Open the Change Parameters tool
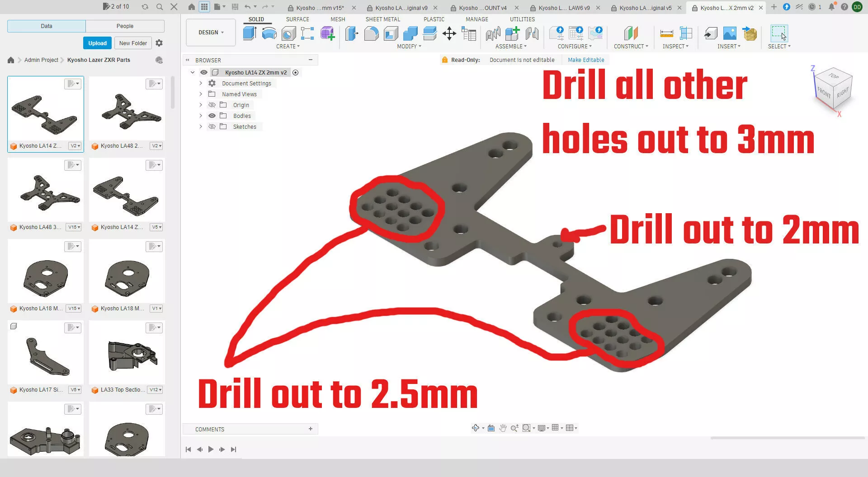 pos(469,33)
